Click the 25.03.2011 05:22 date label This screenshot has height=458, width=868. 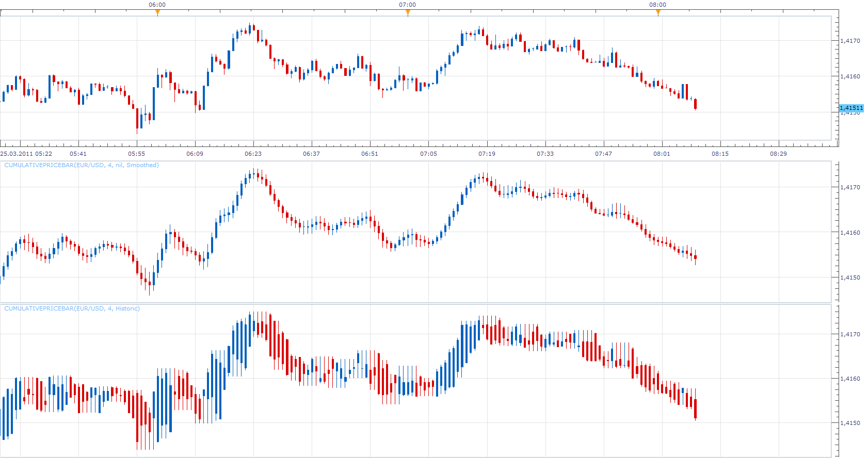(x=26, y=154)
